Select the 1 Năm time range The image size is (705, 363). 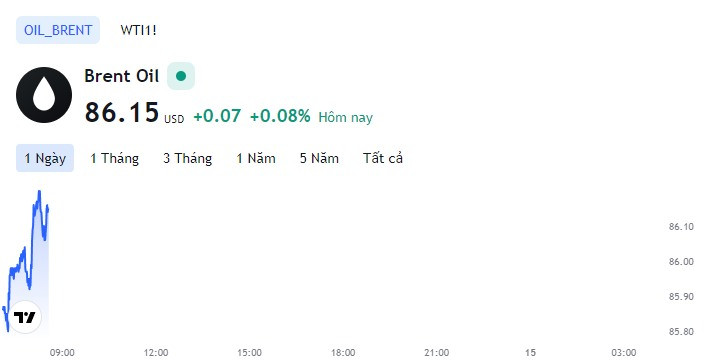[x=256, y=158]
